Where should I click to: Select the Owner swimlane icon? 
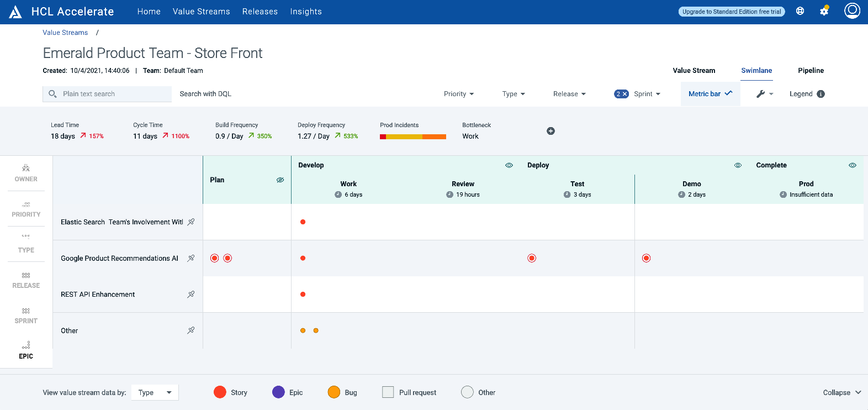point(26,168)
